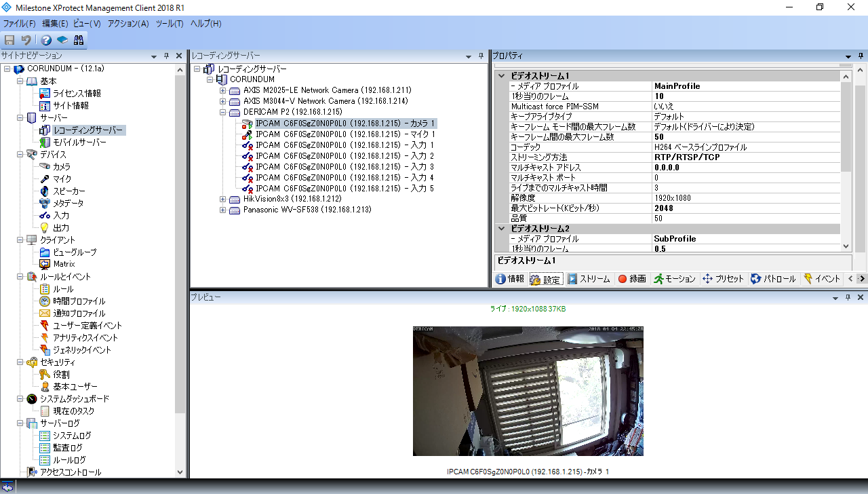Open the ビュー(V) menu

[87, 24]
